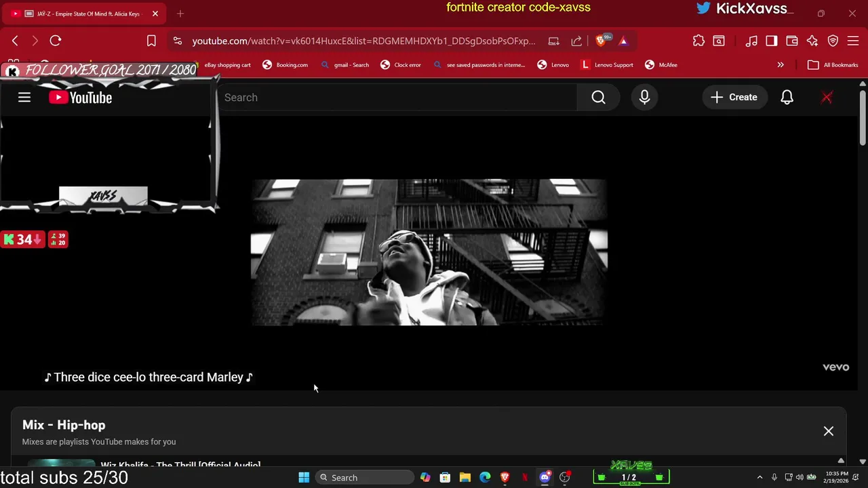
Task: Go back with the browser back arrow
Action: coord(15,41)
